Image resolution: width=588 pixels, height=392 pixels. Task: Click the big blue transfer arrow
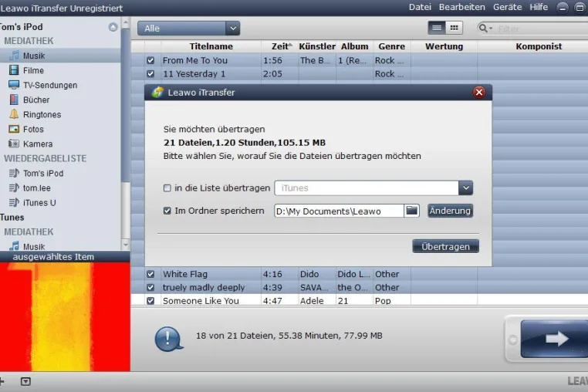554,339
